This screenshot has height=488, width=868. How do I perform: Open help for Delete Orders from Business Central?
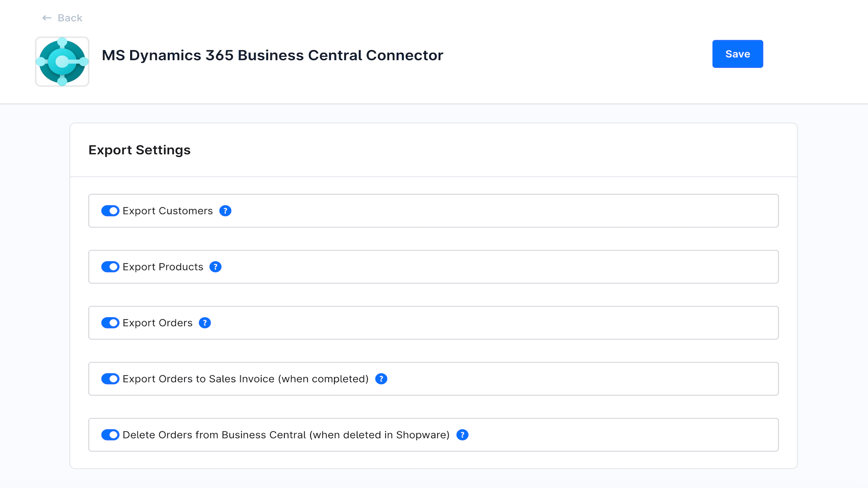click(x=462, y=435)
